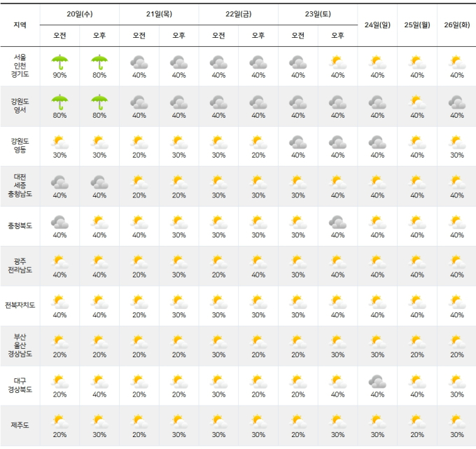Click the 대전 세종 충청남도 region label
This screenshot has width=476, height=449.
pos(20,186)
